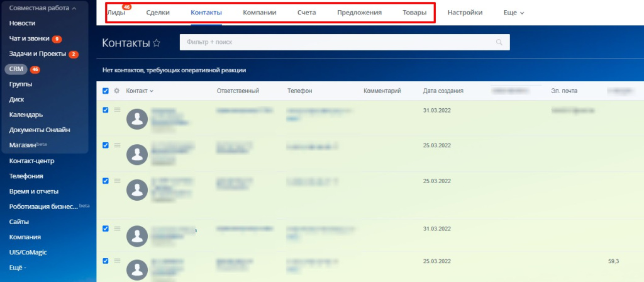
Task: Uncheck the first 25.03.2022 contact row
Action: coord(106,145)
